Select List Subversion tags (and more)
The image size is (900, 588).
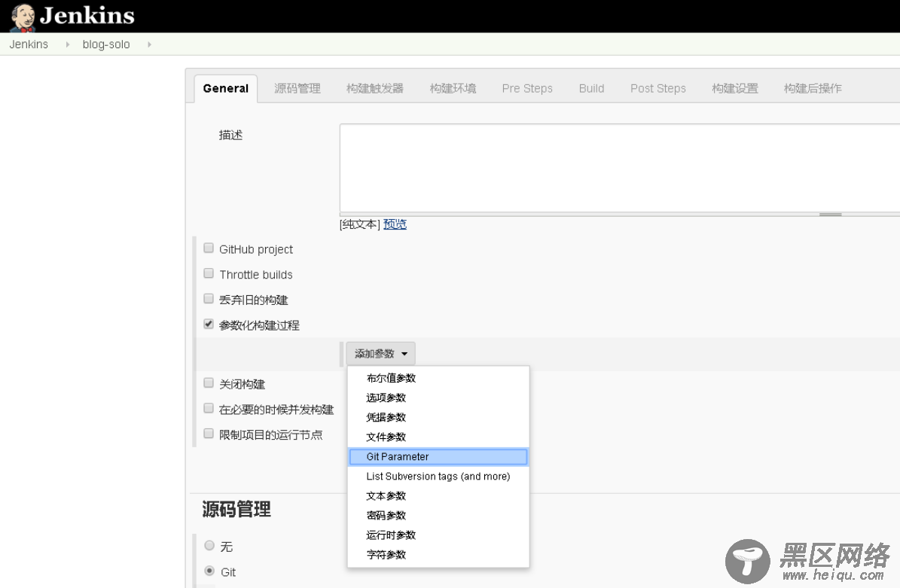(438, 476)
